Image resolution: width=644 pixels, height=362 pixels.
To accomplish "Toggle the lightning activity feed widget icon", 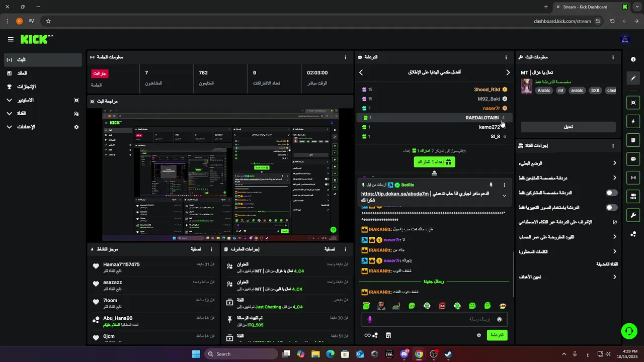I will click(633, 121).
